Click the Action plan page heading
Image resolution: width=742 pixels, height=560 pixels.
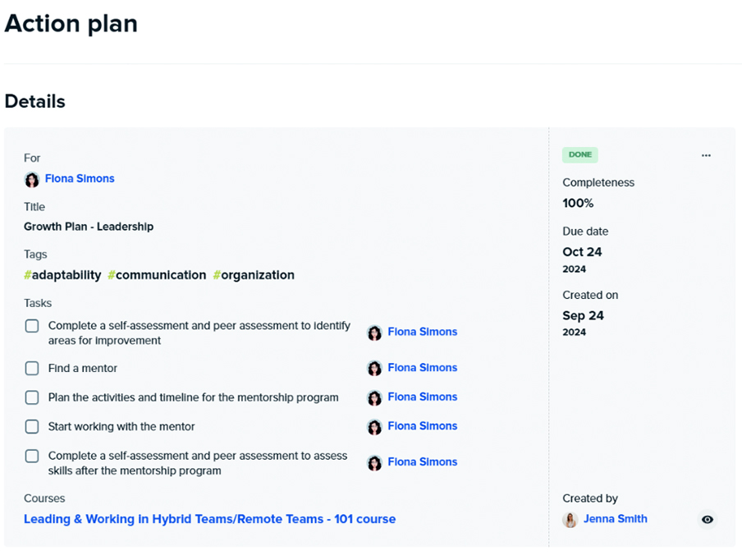(x=71, y=24)
